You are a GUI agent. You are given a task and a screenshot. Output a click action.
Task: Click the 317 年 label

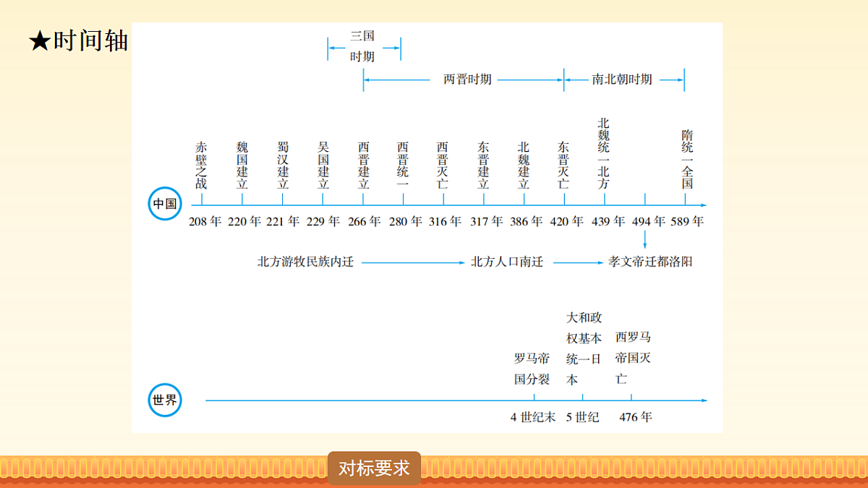[486, 222]
